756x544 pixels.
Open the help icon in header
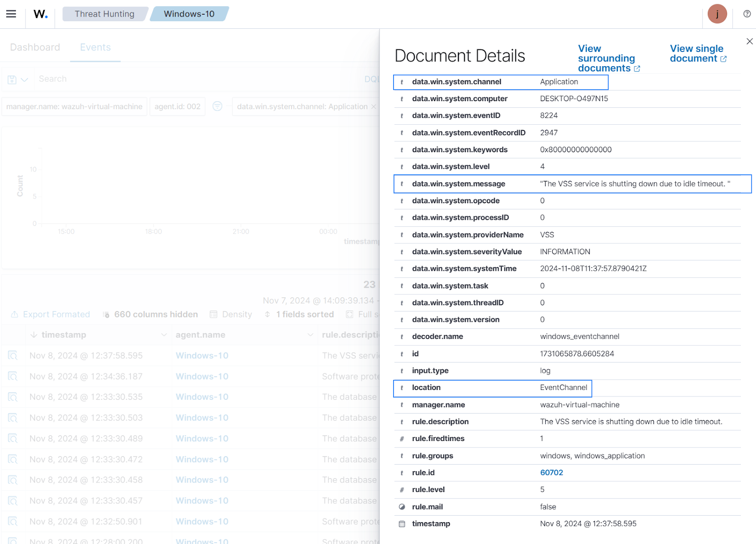point(747,14)
